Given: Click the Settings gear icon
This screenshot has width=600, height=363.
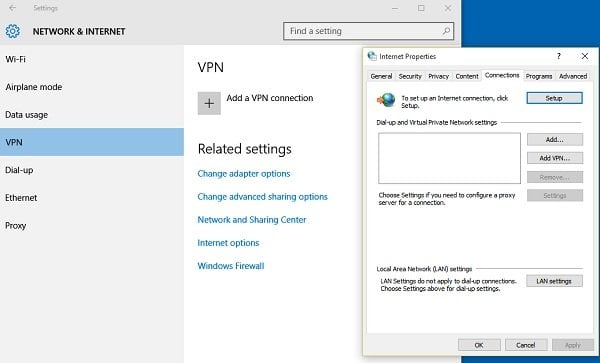Looking at the screenshot, I should [x=13, y=31].
